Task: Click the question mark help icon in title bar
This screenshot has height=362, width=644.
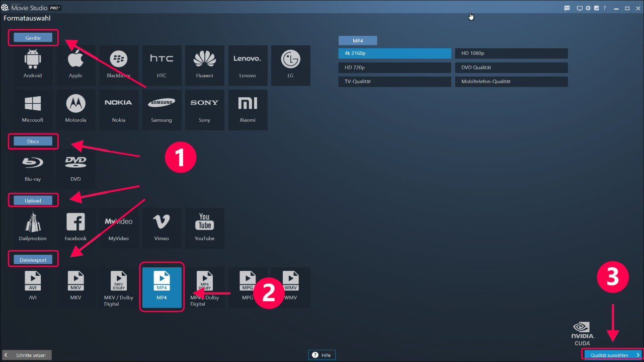Action: pyautogui.click(x=604, y=8)
